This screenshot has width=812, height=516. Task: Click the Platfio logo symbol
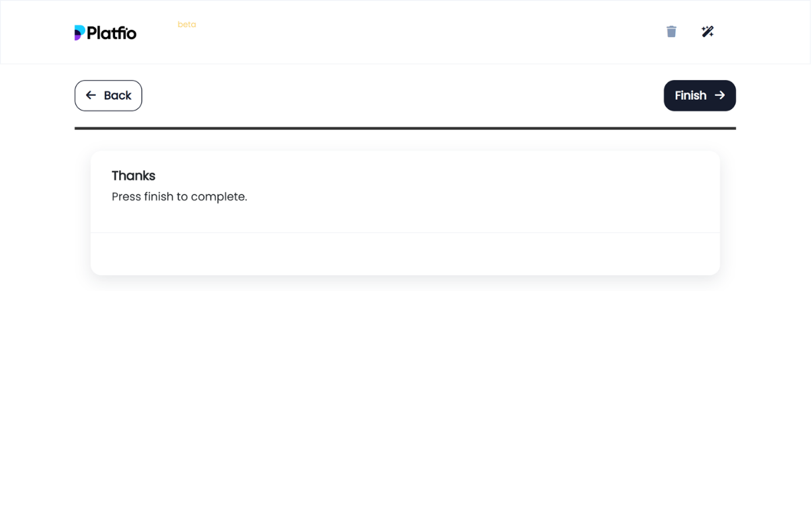pos(79,32)
